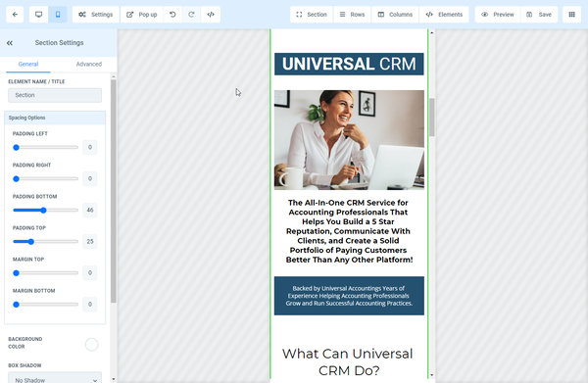
Task: Adjust the Margin Bottom slider
Action: [45, 305]
